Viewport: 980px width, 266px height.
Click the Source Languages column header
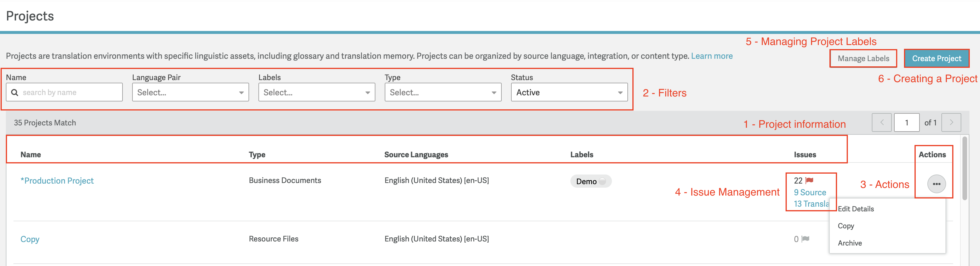[416, 155]
